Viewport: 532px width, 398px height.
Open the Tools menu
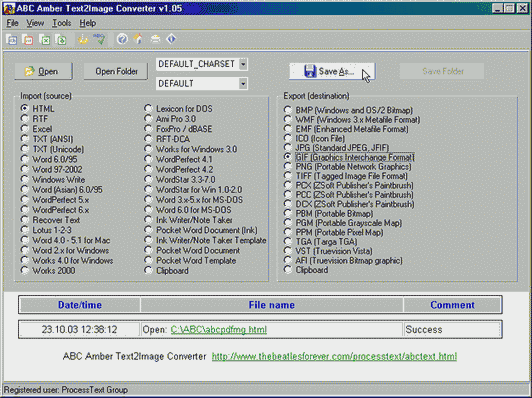pos(61,23)
